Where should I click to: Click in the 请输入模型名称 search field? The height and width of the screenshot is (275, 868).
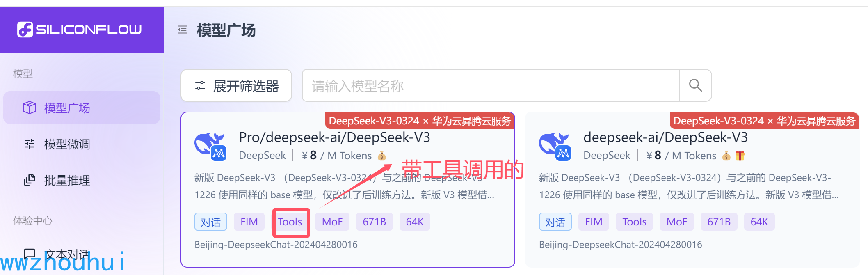[x=491, y=85]
